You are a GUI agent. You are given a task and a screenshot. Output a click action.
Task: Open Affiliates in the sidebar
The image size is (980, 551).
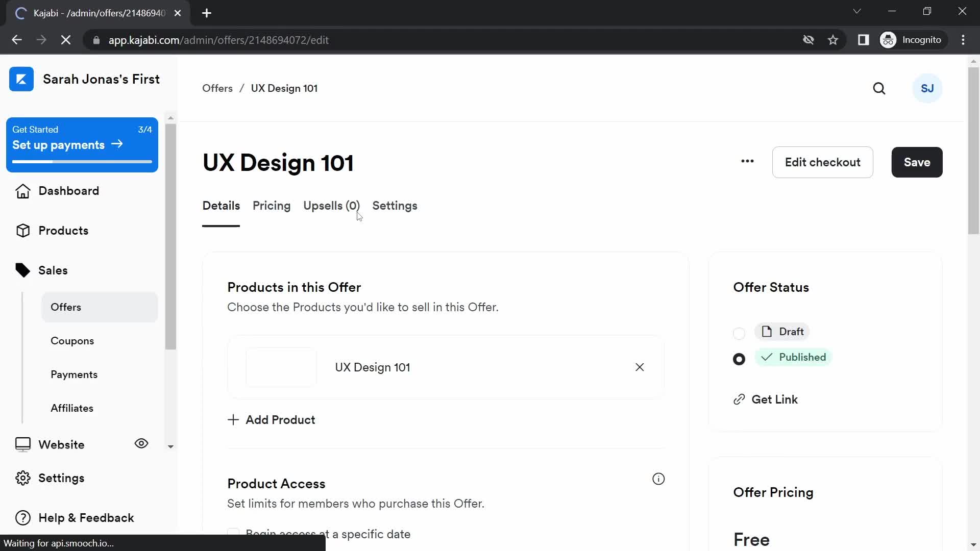pyautogui.click(x=72, y=408)
